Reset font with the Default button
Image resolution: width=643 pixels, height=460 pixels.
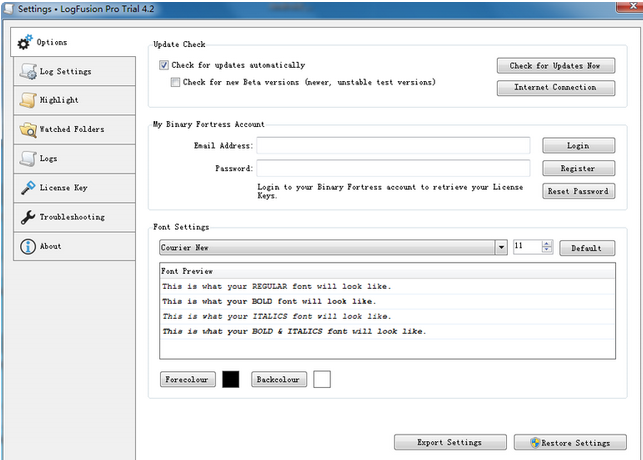[x=587, y=248]
